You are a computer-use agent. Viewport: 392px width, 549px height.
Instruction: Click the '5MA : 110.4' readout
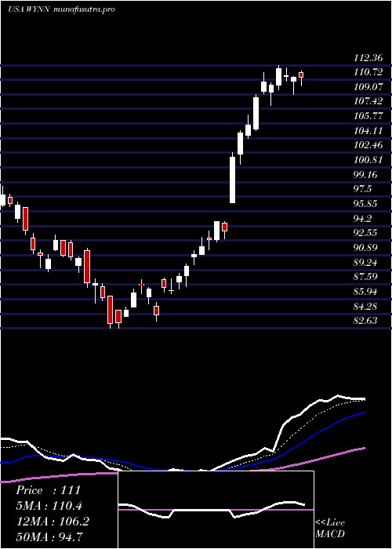pyautogui.click(x=50, y=506)
